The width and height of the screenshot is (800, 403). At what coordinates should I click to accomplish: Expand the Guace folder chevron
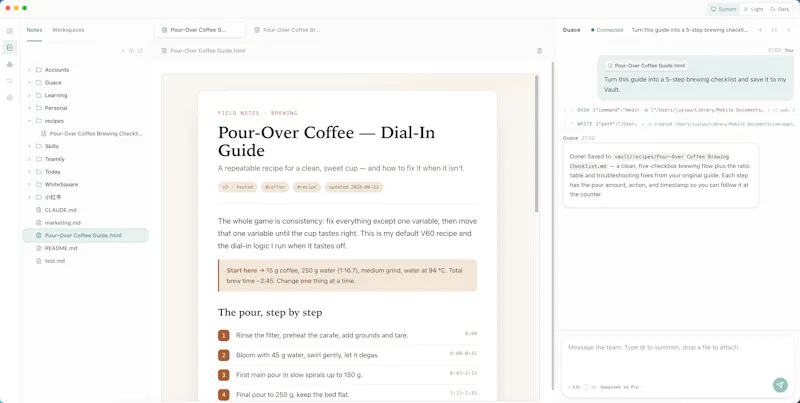coord(29,83)
